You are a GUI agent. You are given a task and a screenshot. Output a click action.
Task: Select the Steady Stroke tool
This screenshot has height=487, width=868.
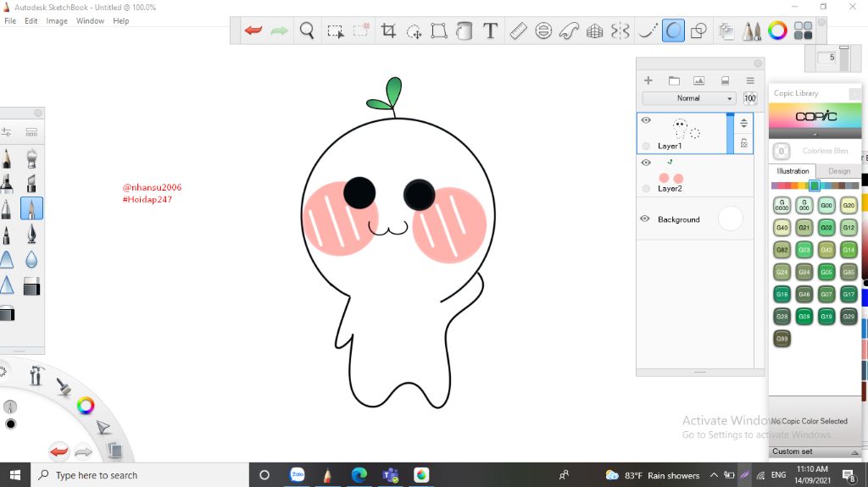tap(647, 31)
